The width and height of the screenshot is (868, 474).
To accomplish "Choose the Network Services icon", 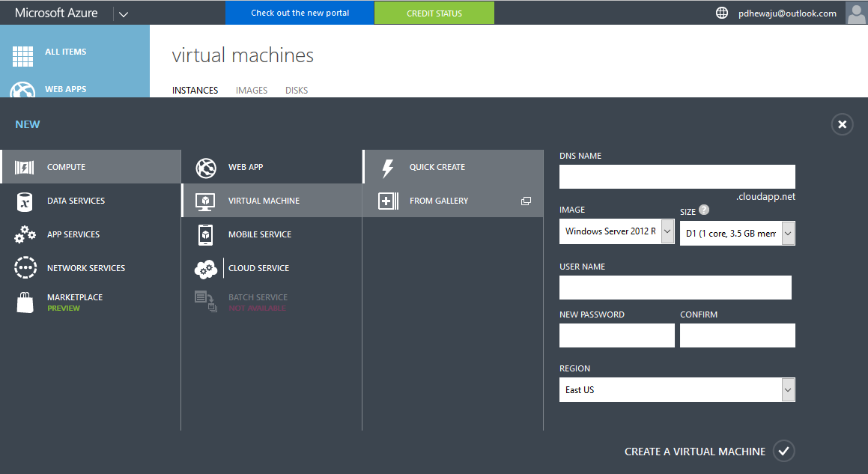I will pos(24,268).
